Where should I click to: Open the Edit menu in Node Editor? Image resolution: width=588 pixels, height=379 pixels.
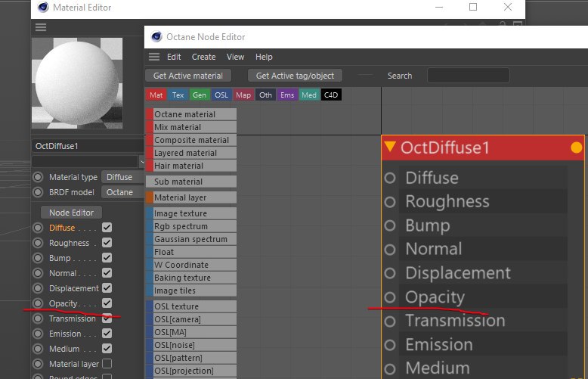pyautogui.click(x=174, y=57)
